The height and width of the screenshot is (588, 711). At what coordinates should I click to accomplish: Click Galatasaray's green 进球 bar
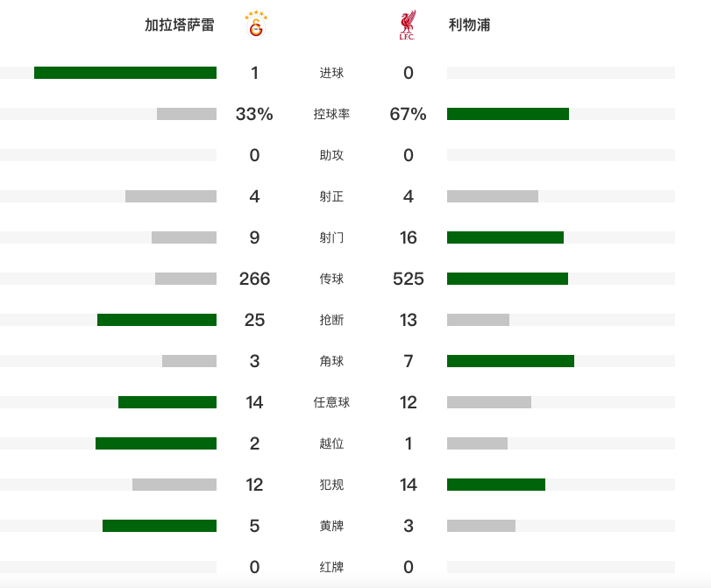[x=125, y=73]
